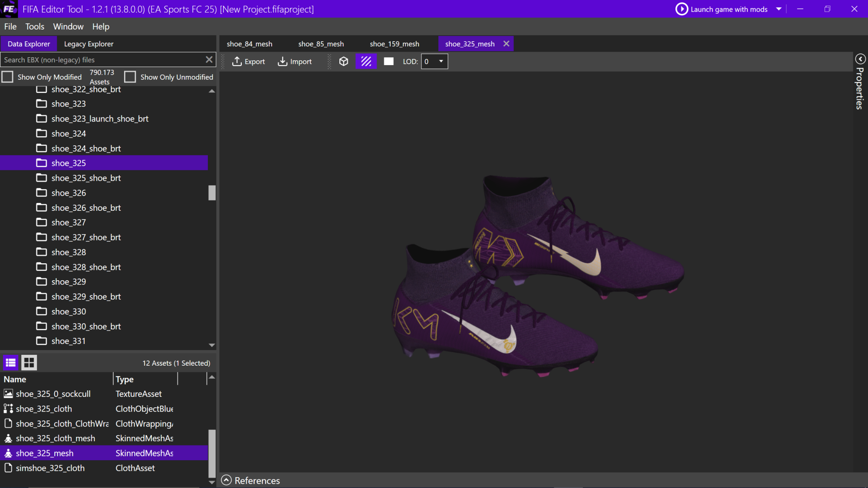Click the Export button in mesh toolbar
868x488 pixels.
(x=248, y=62)
